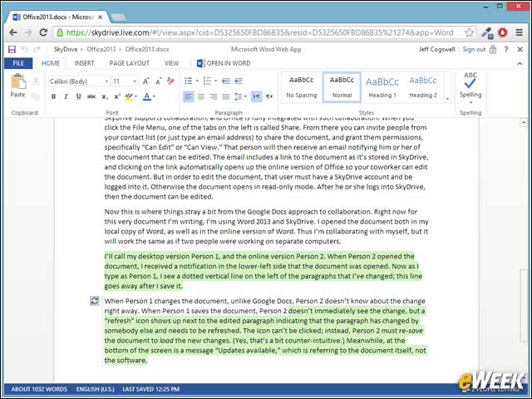Open the Office2013 folder breadcrumb
This screenshot has height=399, width=532.
click(101, 50)
